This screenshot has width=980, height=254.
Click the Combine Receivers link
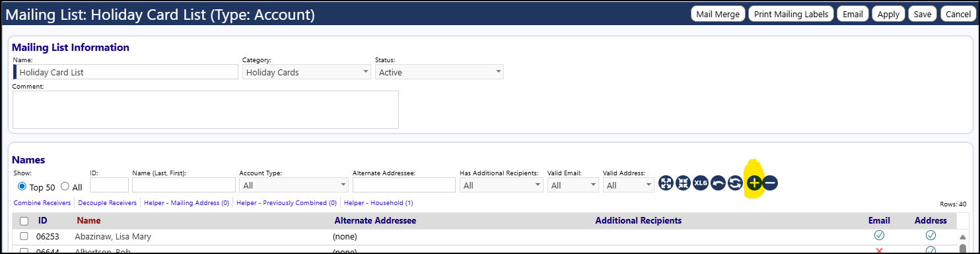point(42,203)
